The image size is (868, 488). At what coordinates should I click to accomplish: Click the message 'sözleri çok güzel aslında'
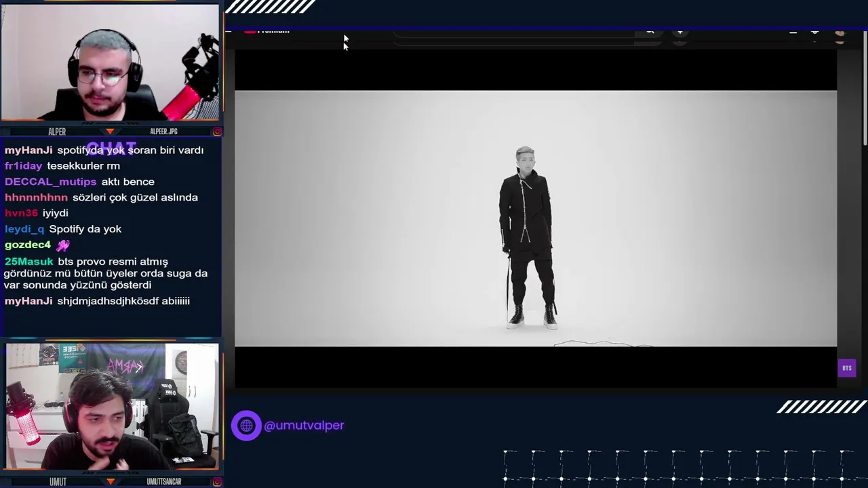coord(135,197)
